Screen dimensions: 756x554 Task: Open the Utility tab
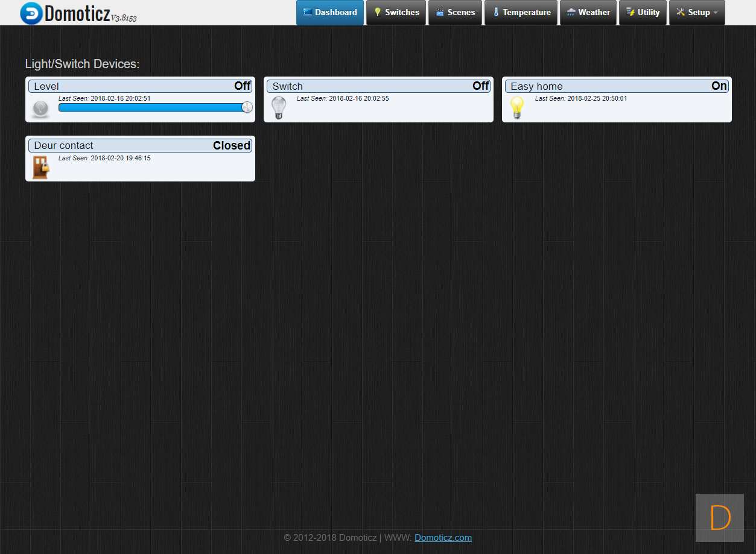[643, 13]
